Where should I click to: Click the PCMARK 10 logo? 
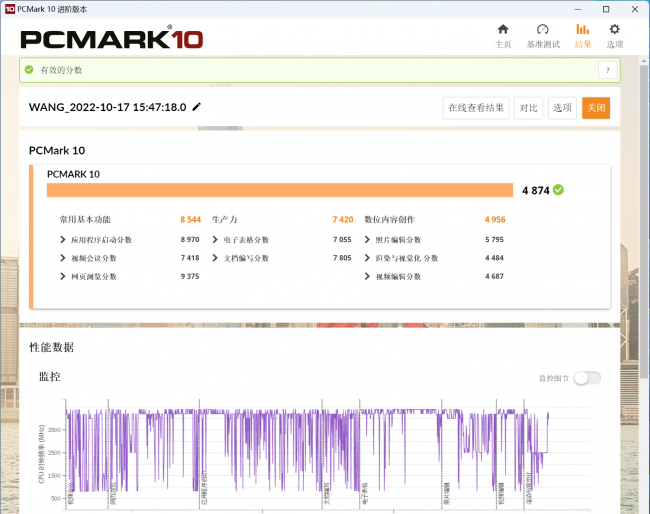tap(112, 37)
